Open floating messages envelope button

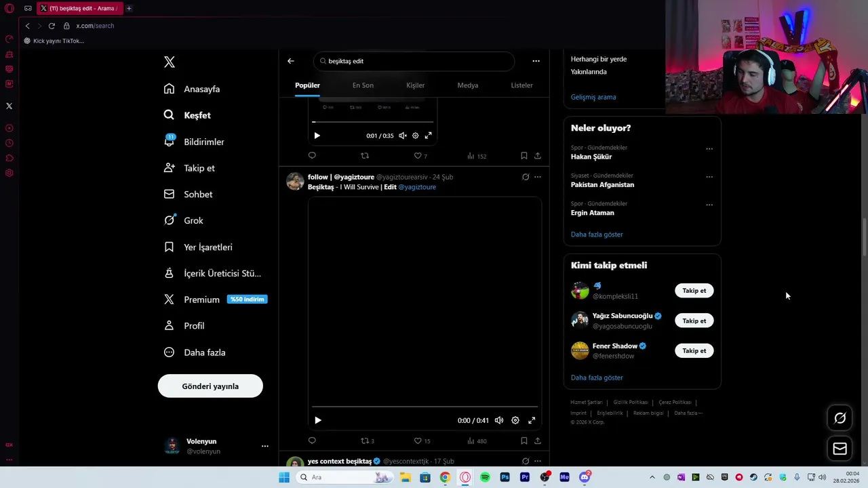click(x=840, y=449)
